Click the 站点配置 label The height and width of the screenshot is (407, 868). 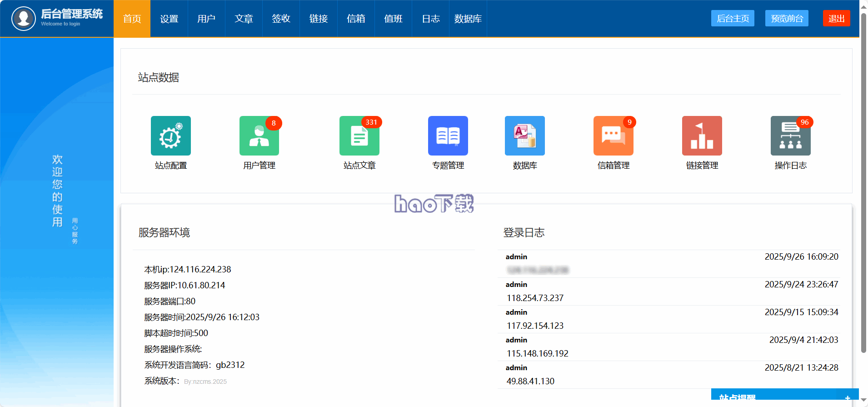point(171,166)
